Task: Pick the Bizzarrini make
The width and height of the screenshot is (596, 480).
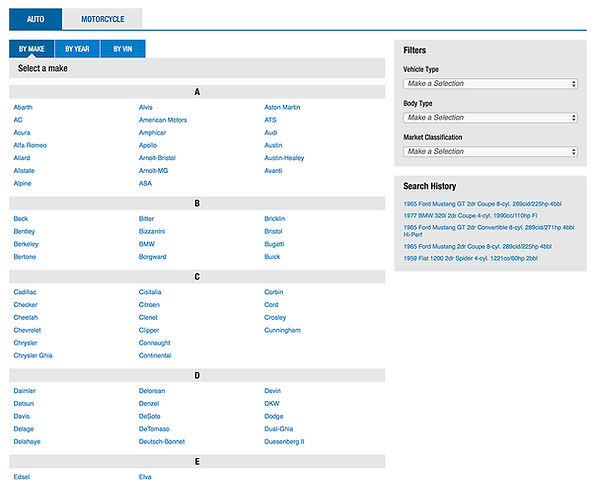Action: (x=152, y=231)
